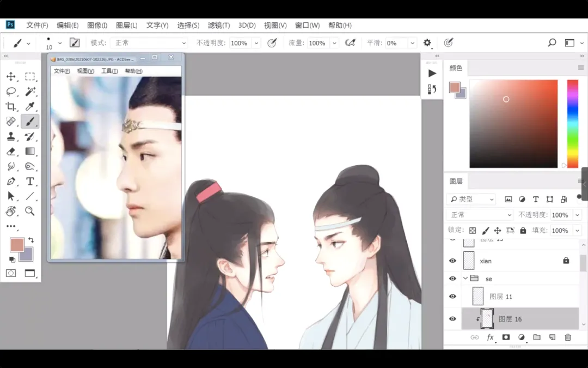
Task: Open the 流量 flow dropdown arrow
Action: [334, 43]
